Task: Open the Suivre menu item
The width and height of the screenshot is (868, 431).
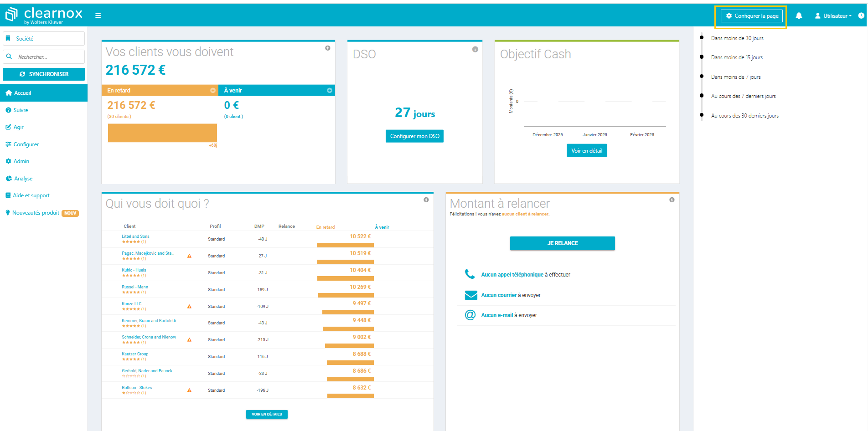Action: pyautogui.click(x=17, y=110)
